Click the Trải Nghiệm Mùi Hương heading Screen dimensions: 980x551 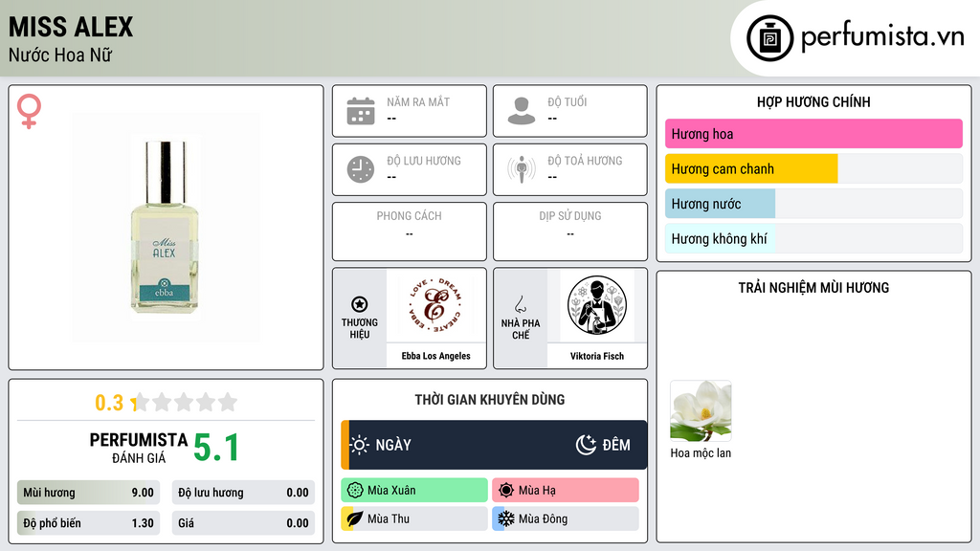813,288
